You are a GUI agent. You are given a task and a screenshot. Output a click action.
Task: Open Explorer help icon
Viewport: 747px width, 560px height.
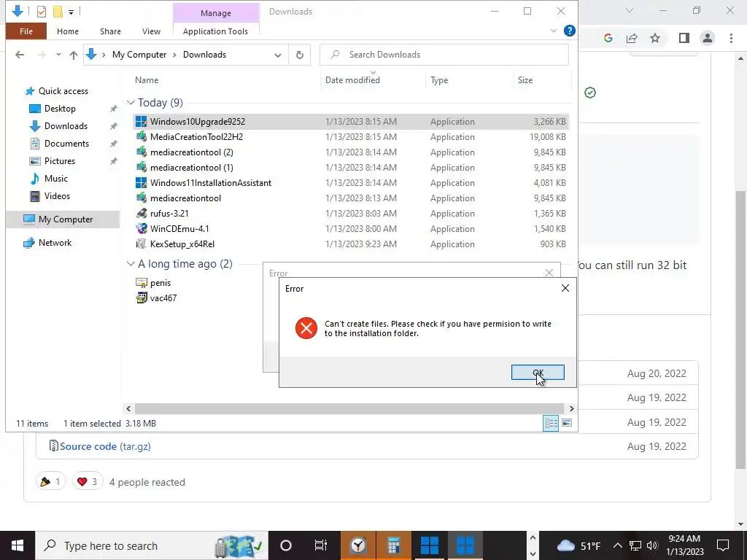click(569, 31)
